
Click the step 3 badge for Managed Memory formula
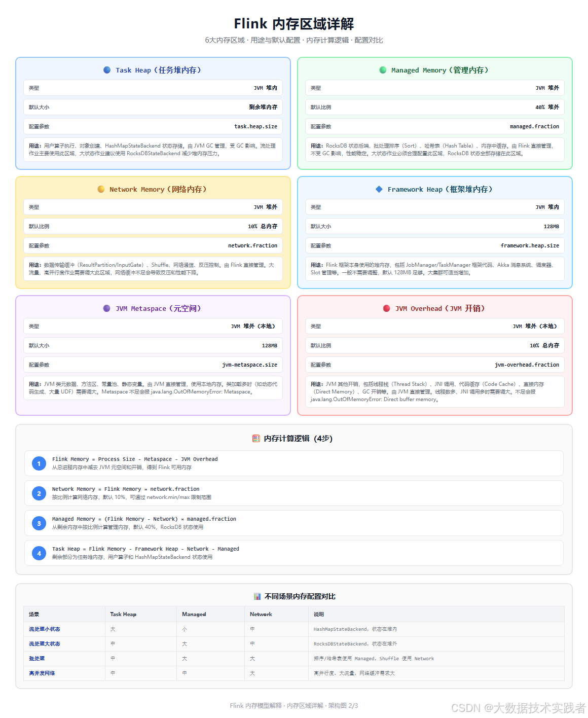[39, 523]
